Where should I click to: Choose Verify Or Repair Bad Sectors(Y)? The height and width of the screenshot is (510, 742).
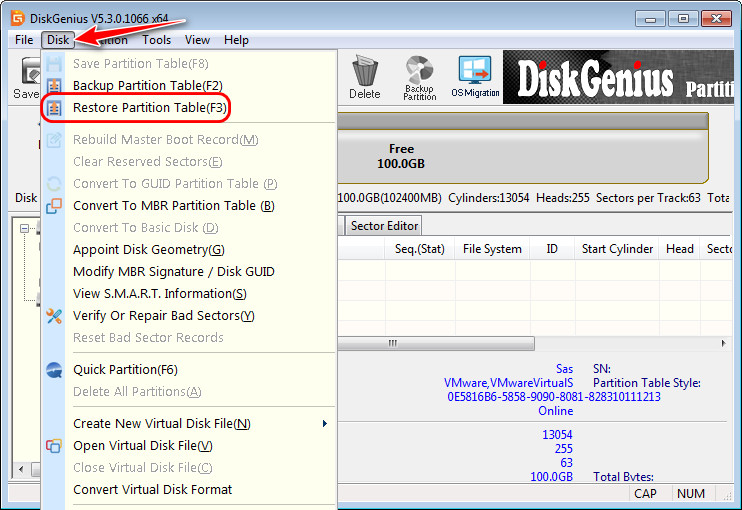164,316
